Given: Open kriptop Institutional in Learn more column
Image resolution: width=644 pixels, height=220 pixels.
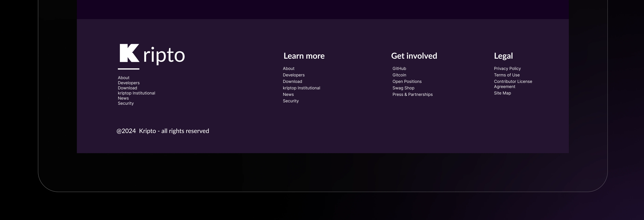Looking at the screenshot, I should pos(302,88).
